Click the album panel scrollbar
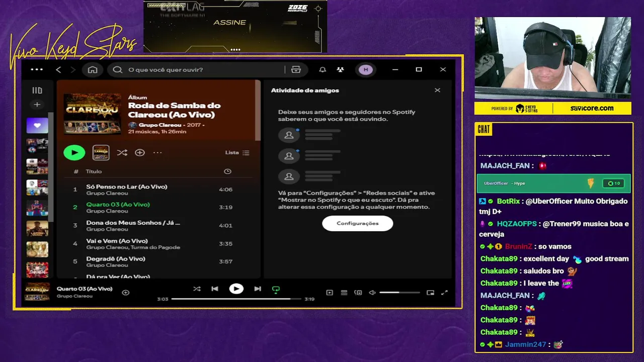 pyautogui.click(x=258, y=111)
